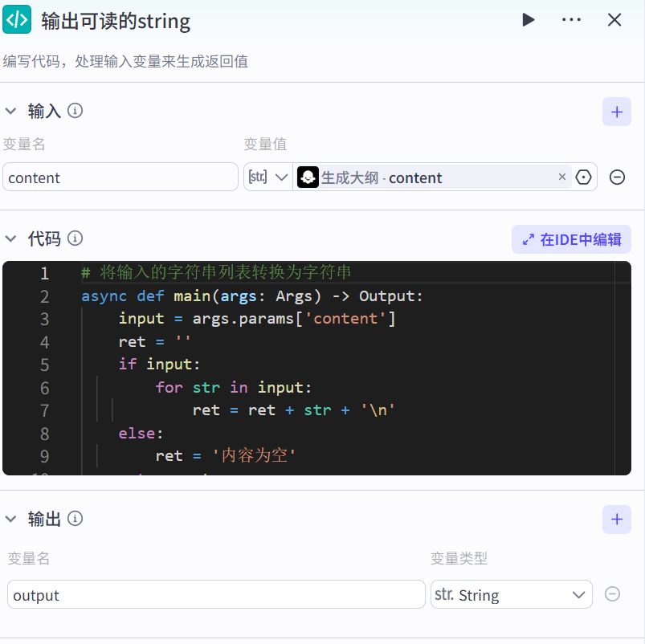Collapse the 代码 section

point(11,238)
